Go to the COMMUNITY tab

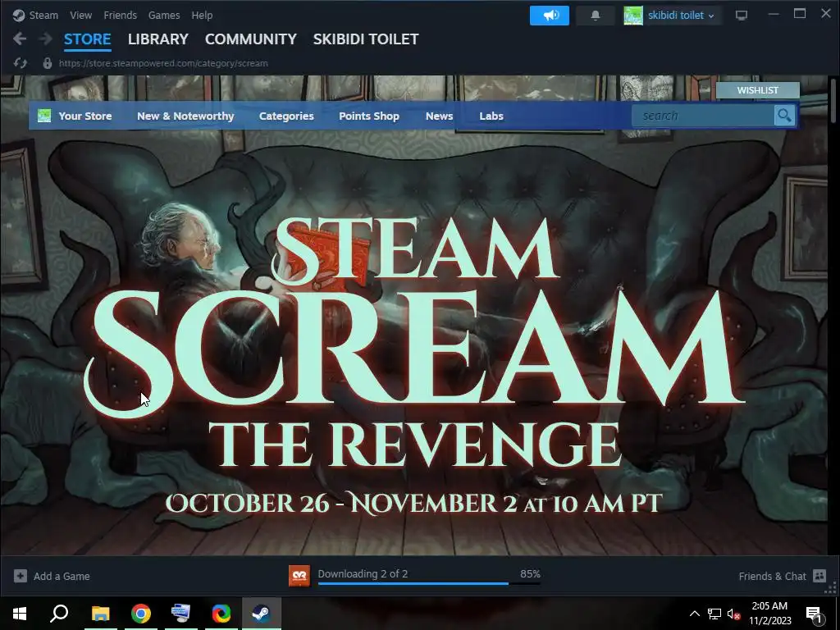point(251,39)
